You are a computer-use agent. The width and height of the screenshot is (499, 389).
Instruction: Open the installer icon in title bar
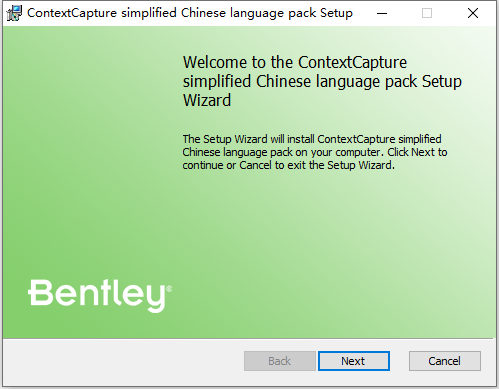coord(14,13)
